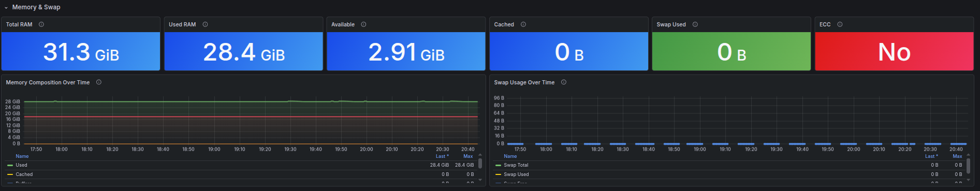Screen dimensions: 980x191
Task: Sort swap legend by Max column
Action: pos(957,156)
